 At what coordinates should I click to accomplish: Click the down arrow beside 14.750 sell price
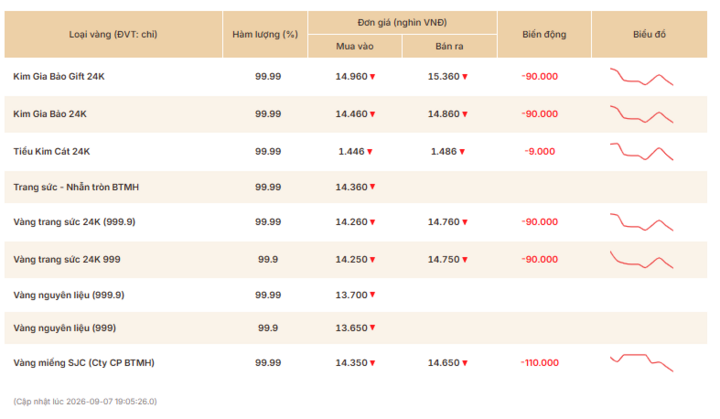[465, 260]
